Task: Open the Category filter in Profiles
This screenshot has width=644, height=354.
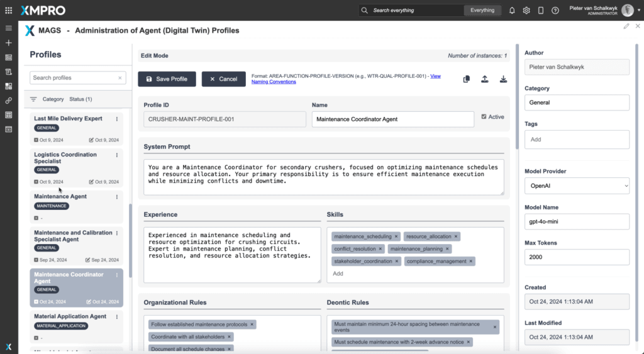Action: [53, 99]
